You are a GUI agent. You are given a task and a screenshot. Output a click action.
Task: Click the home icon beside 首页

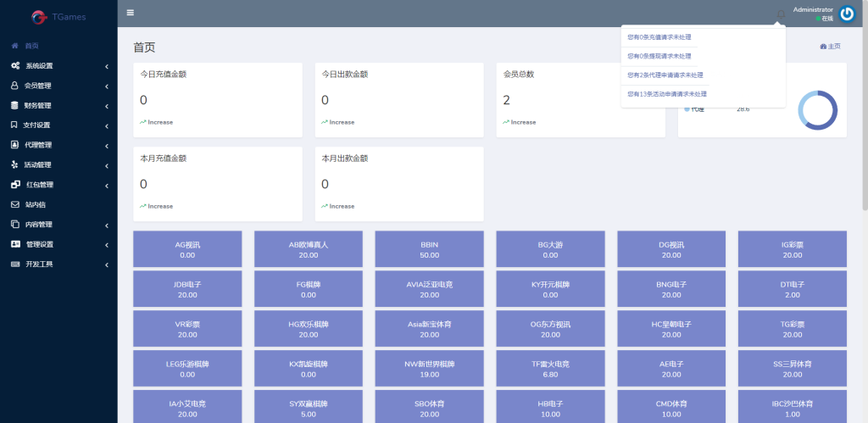[x=14, y=46]
